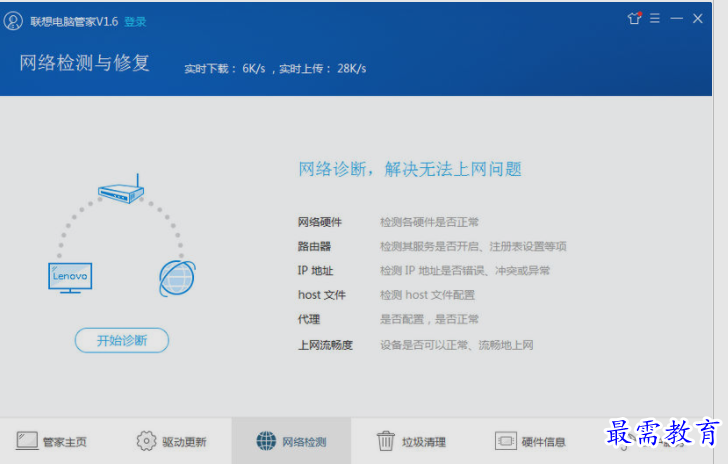Image resolution: width=728 pixels, height=464 pixels.
Task: Click the 联想电脑管家V1.6 app title
Action: pyautogui.click(x=74, y=22)
